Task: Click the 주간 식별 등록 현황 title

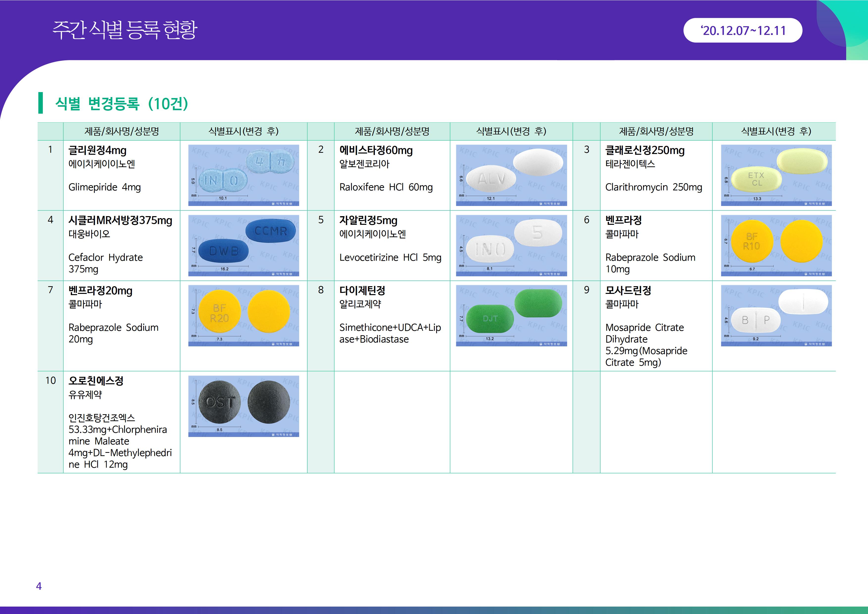Action: click(125, 30)
